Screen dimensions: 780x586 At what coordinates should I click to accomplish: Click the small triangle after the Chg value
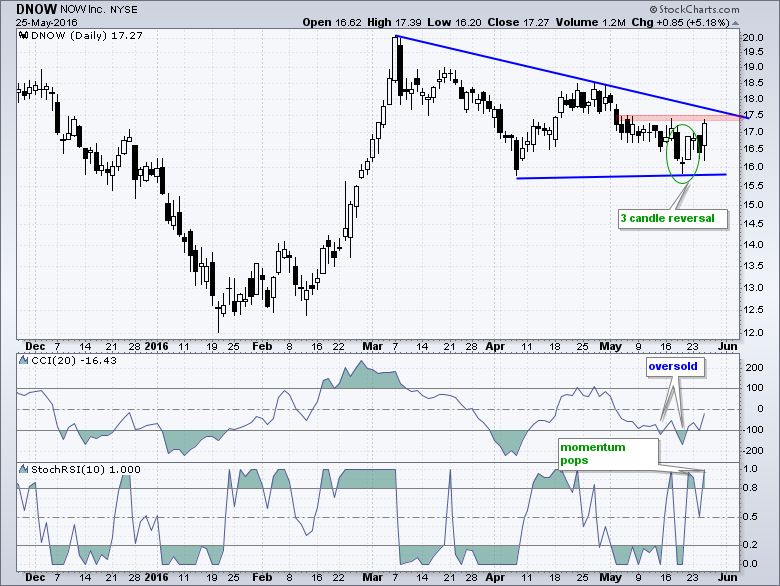tap(736, 23)
